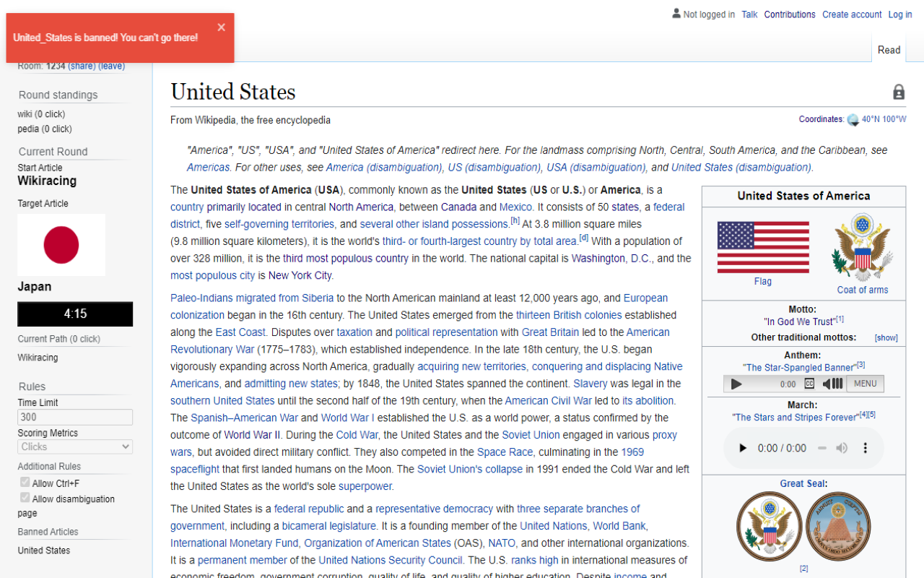
Task: Open the Mexico link
Action: tap(515, 207)
